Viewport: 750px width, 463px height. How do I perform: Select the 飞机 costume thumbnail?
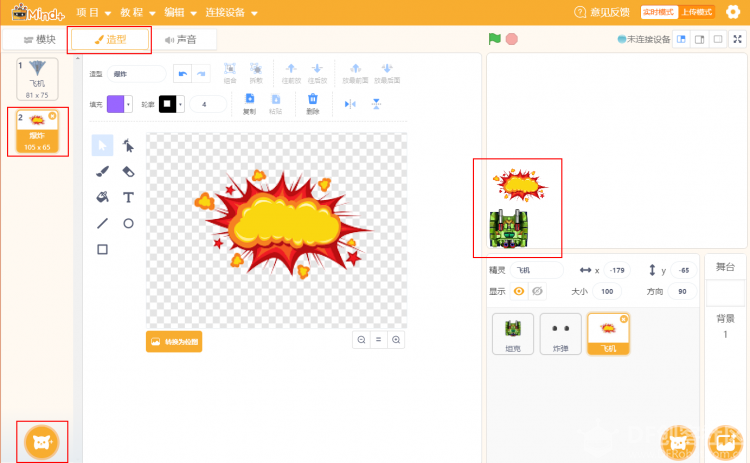37,79
